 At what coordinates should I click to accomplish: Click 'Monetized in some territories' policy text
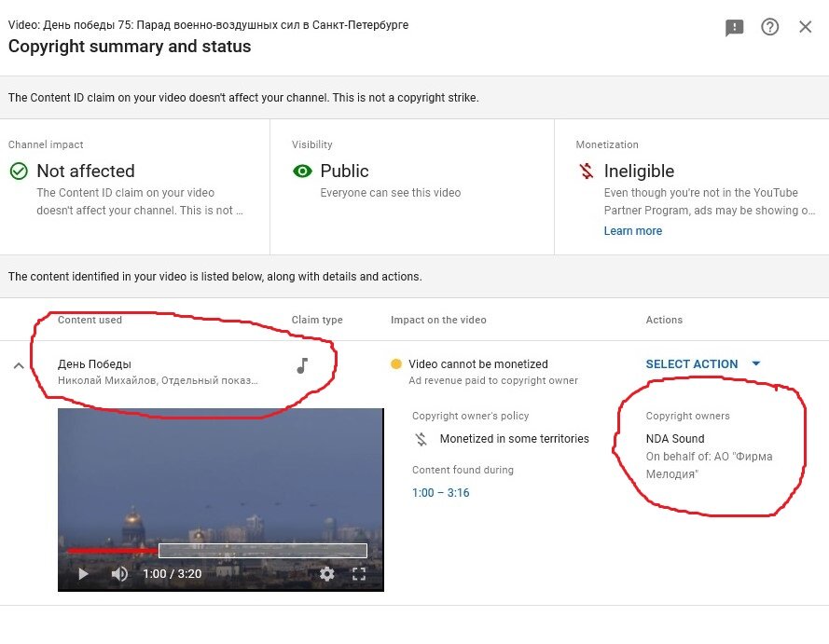[x=514, y=438]
